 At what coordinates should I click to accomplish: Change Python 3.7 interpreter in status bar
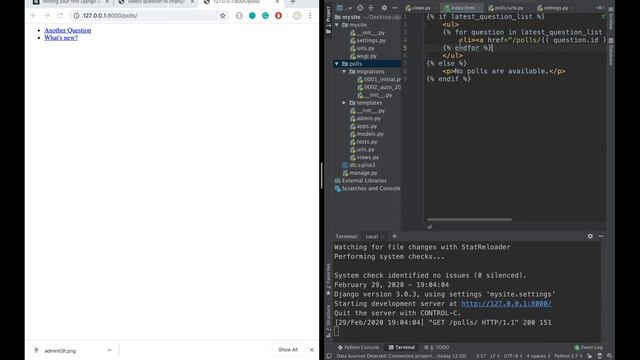567,356
